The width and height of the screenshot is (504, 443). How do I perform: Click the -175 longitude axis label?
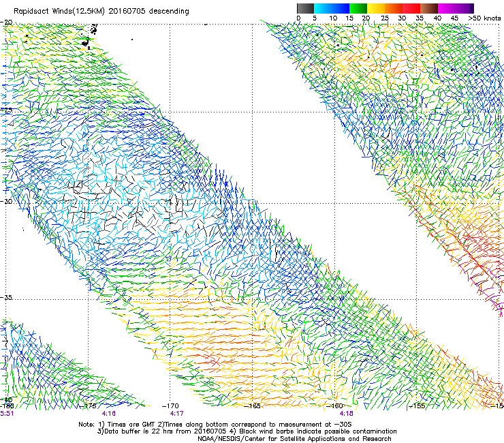click(x=89, y=406)
